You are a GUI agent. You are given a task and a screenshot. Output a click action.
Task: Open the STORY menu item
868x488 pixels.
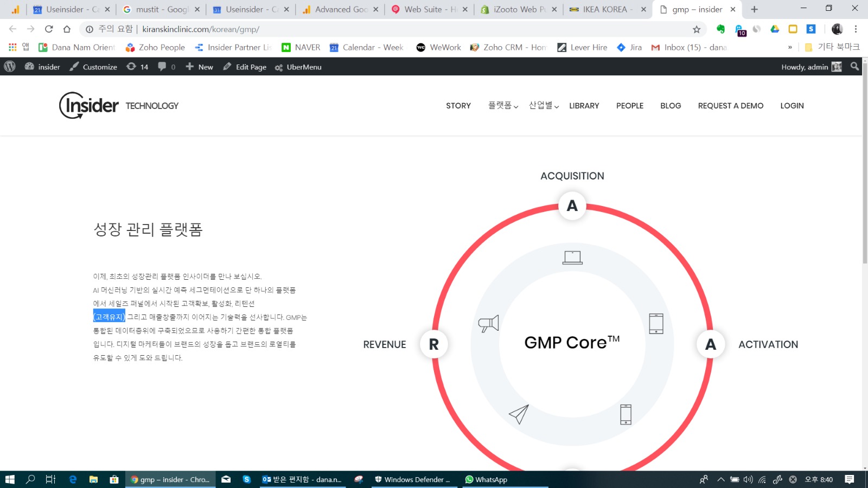point(458,106)
